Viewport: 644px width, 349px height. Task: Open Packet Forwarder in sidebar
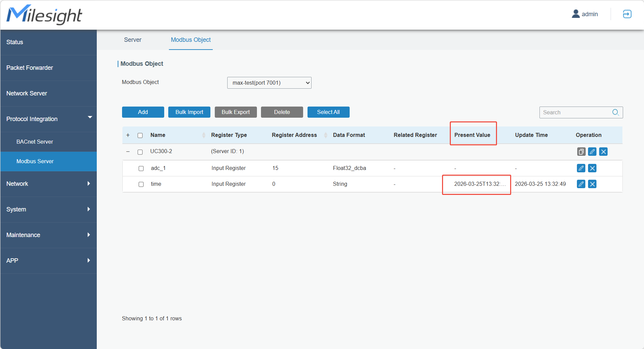[x=49, y=68]
